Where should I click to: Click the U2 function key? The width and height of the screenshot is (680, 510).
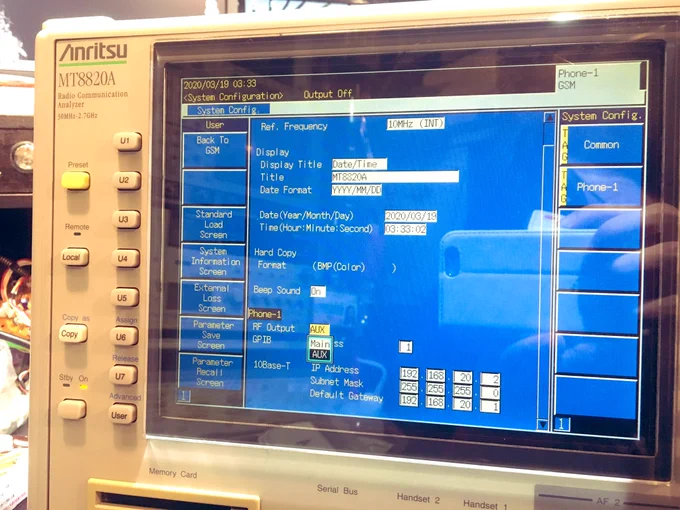[x=127, y=180]
